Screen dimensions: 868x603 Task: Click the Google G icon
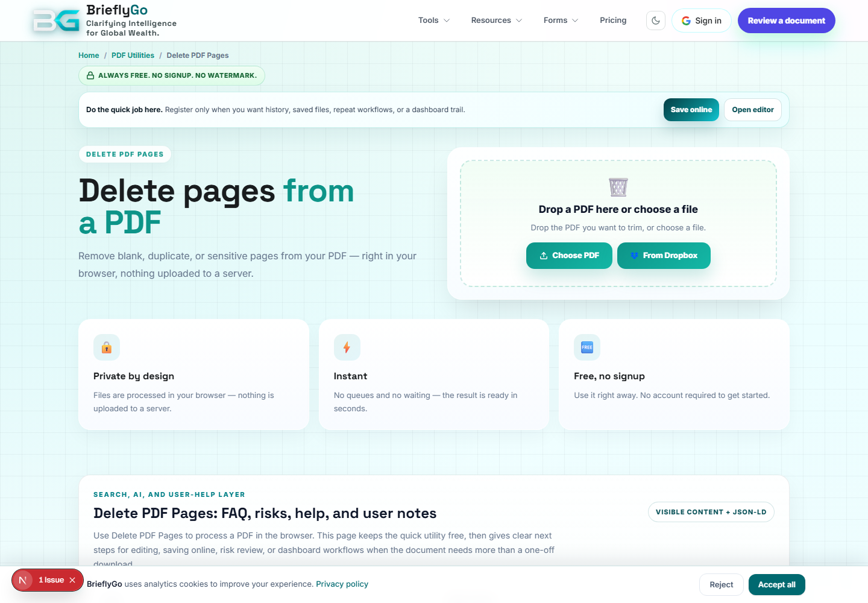point(686,21)
